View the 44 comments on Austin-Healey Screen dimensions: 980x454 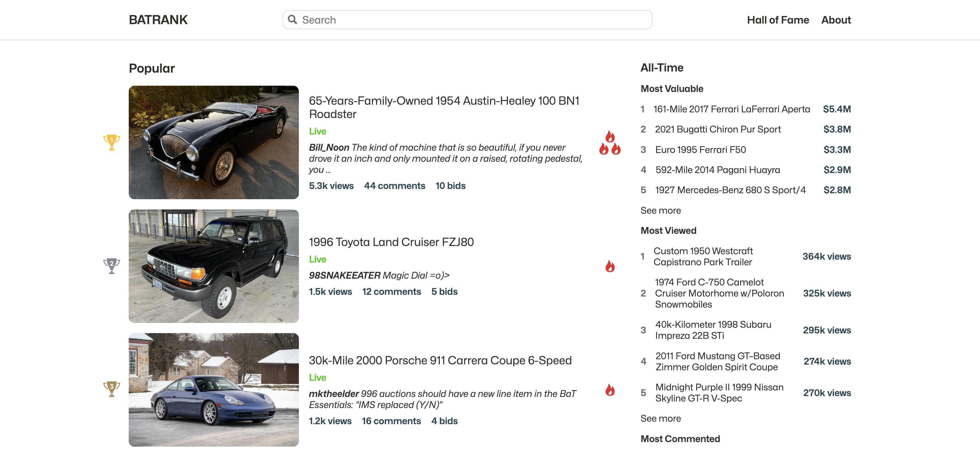pos(394,186)
